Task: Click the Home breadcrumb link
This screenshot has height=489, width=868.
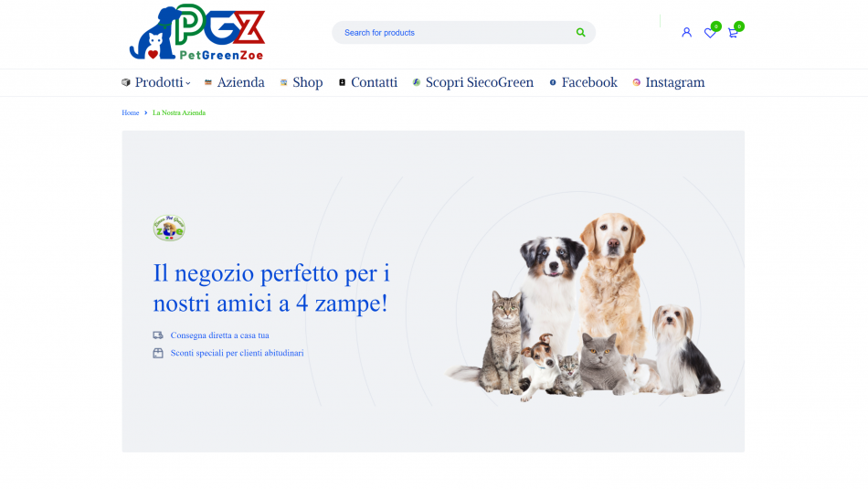Action: pos(130,112)
